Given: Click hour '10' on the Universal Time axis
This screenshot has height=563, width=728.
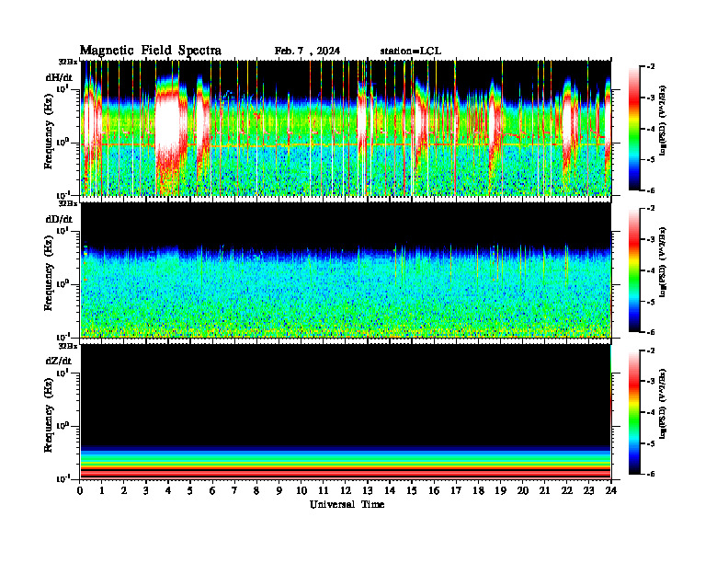Looking at the screenshot, I should coord(301,491).
